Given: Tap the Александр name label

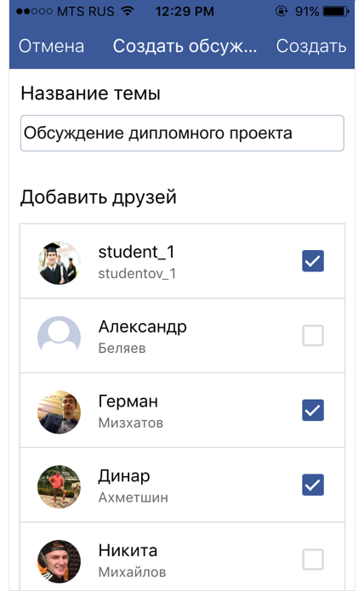Looking at the screenshot, I should click(142, 327).
